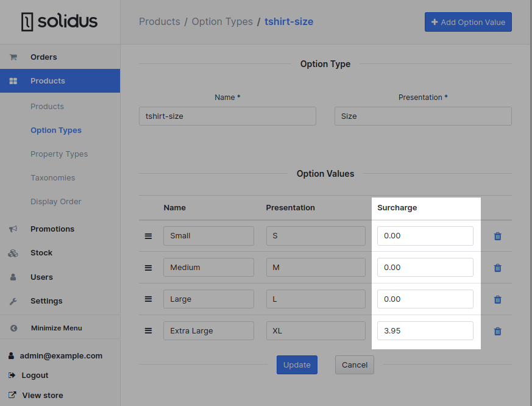Open the Option Types breadcrumb link
532x406 pixels.
point(222,21)
